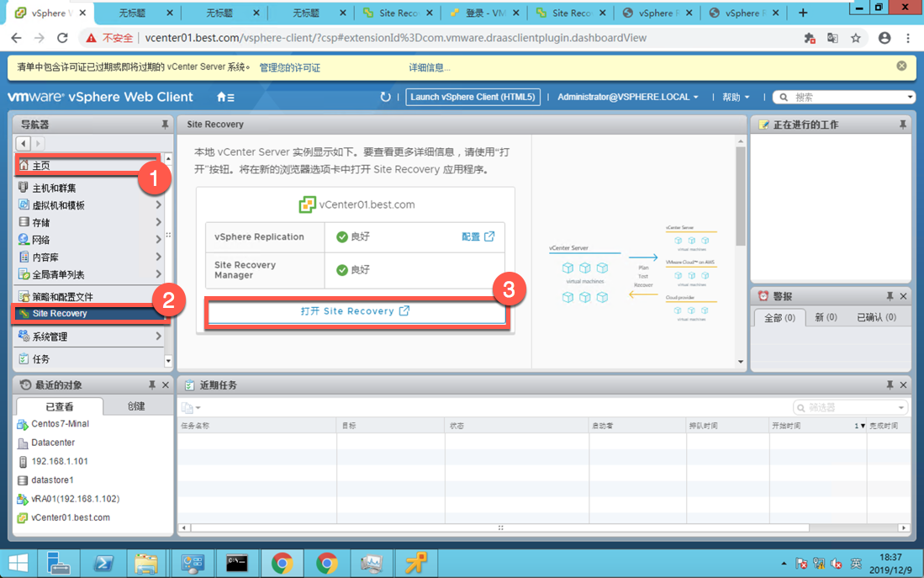This screenshot has width=924, height=578.
Task: Select Site Recovery in navigator
Action: [88, 313]
